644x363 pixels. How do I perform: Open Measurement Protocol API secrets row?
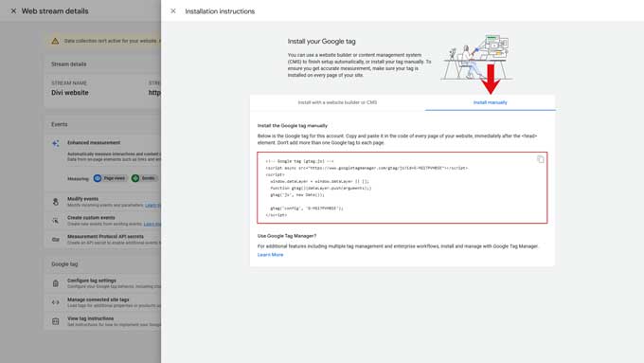103,239
